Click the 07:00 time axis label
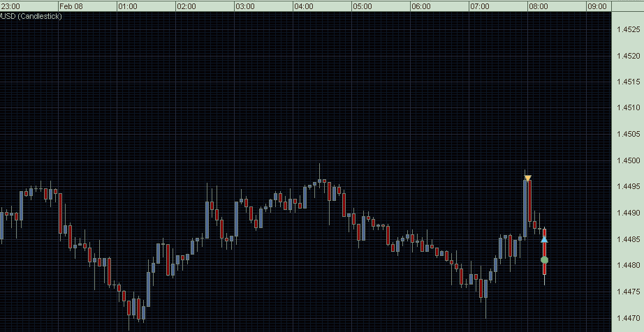This screenshot has width=644, height=332. pos(480,6)
